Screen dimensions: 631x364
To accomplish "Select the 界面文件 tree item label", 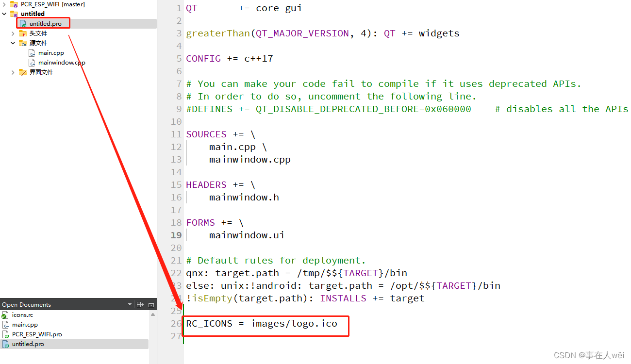I will click(x=41, y=72).
